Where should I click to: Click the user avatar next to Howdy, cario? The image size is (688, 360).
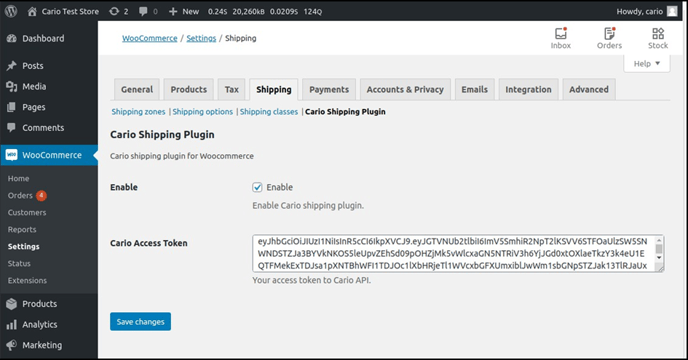coord(672,11)
